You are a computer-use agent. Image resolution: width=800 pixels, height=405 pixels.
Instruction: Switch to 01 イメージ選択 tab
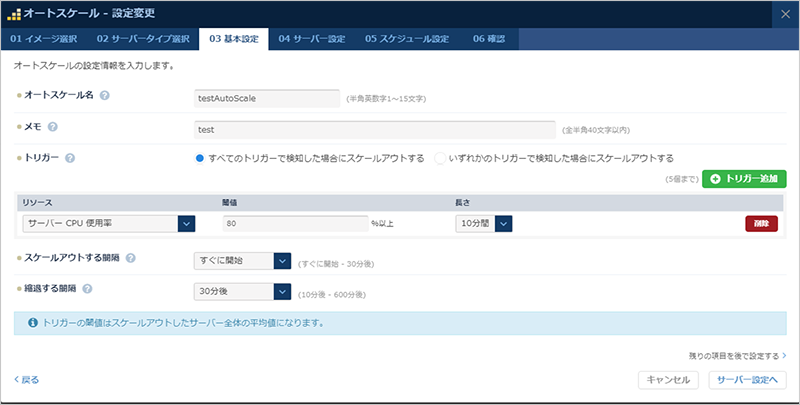[x=44, y=39]
